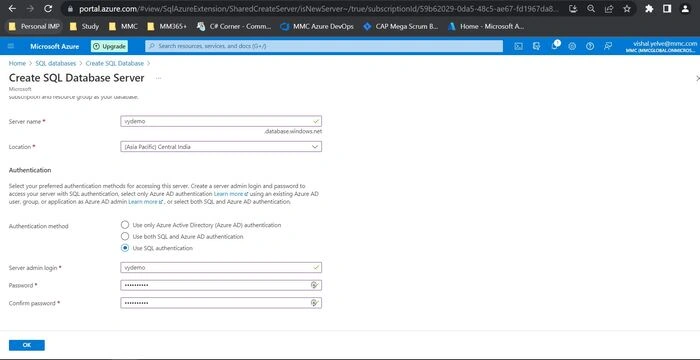Bookmark this page with star icon
The width and height of the screenshot is (700, 360).
pyautogui.click(x=627, y=8)
